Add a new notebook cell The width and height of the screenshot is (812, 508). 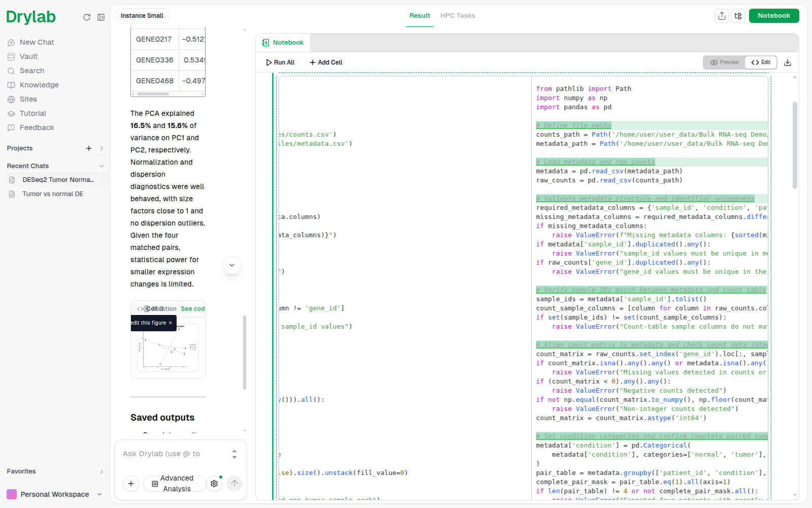coord(326,62)
